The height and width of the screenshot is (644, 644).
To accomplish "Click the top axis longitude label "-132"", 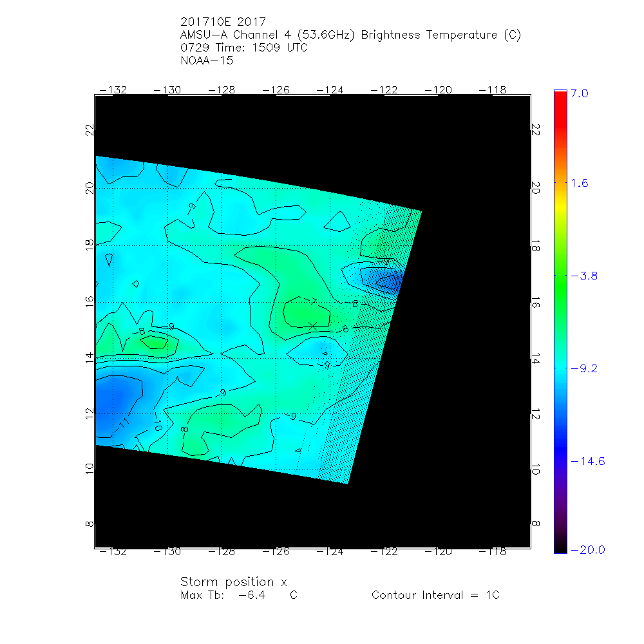I will tap(113, 90).
